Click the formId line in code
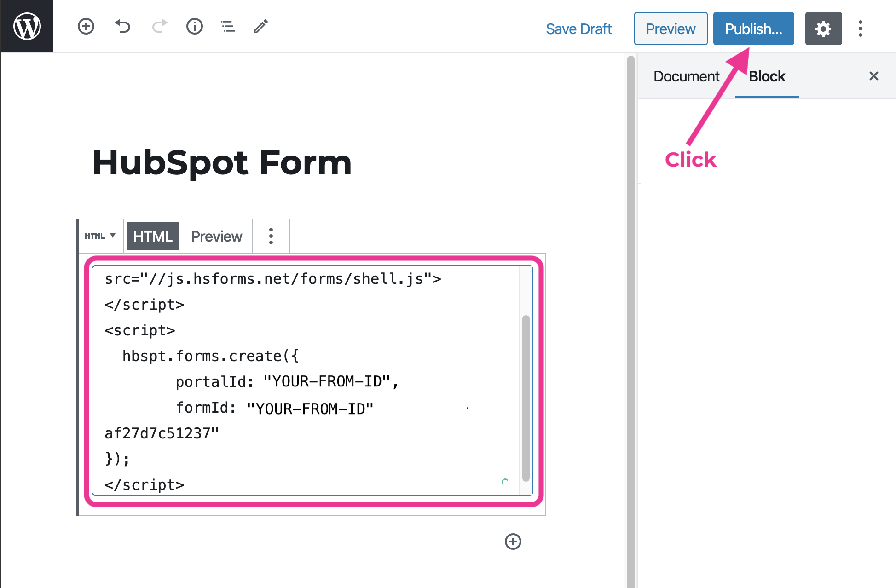Image resolution: width=896 pixels, height=588 pixels. (275, 408)
